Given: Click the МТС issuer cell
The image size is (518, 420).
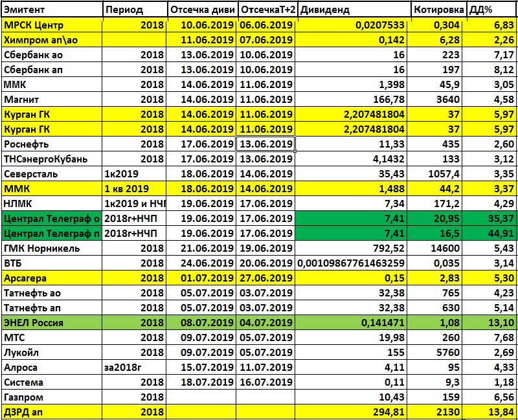Looking at the screenshot, I should tap(52, 337).
